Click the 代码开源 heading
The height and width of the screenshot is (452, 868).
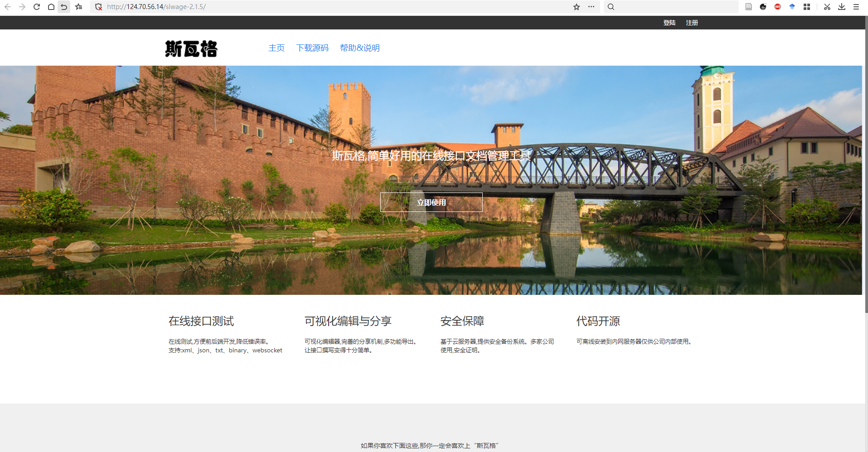click(598, 321)
